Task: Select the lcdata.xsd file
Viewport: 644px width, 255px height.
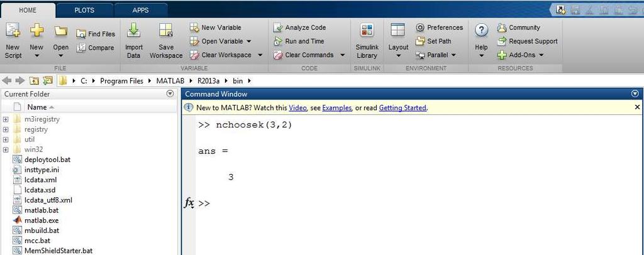Action: (40, 190)
